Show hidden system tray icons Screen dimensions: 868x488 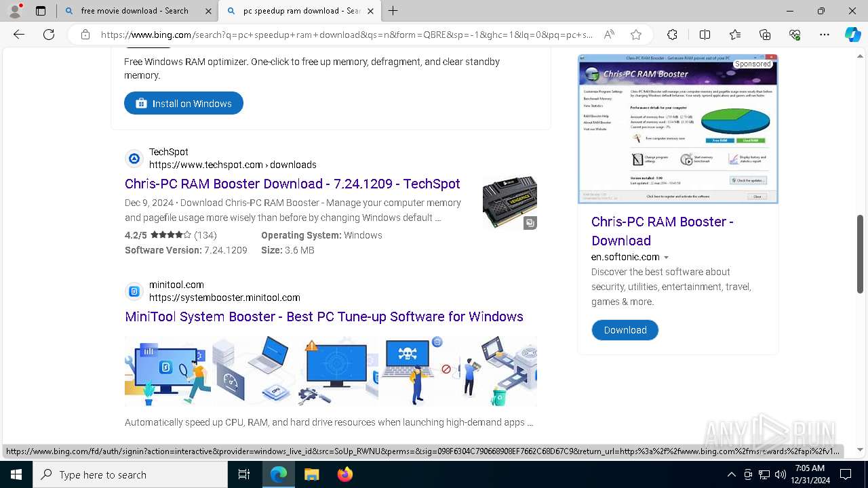(x=731, y=474)
